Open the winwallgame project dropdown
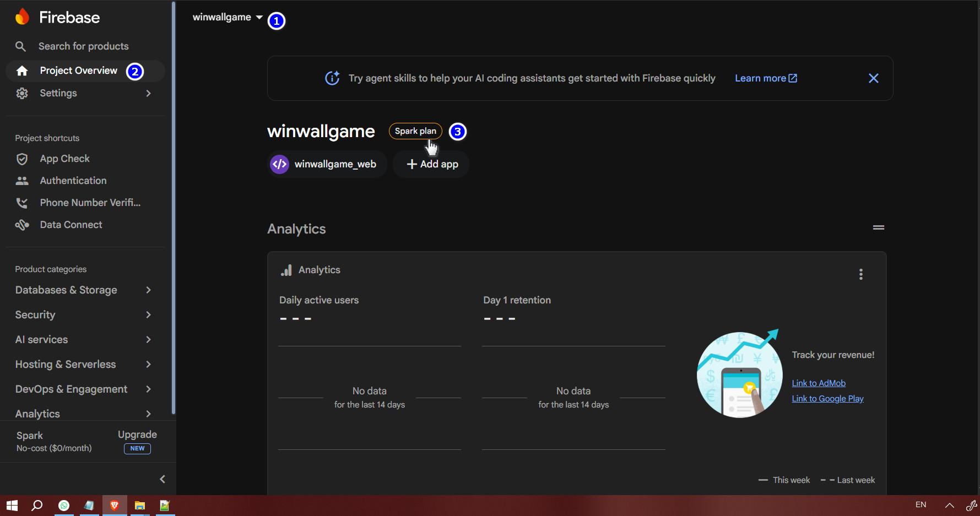The height and width of the screenshot is (516, 980). click(x=227, y=18)
